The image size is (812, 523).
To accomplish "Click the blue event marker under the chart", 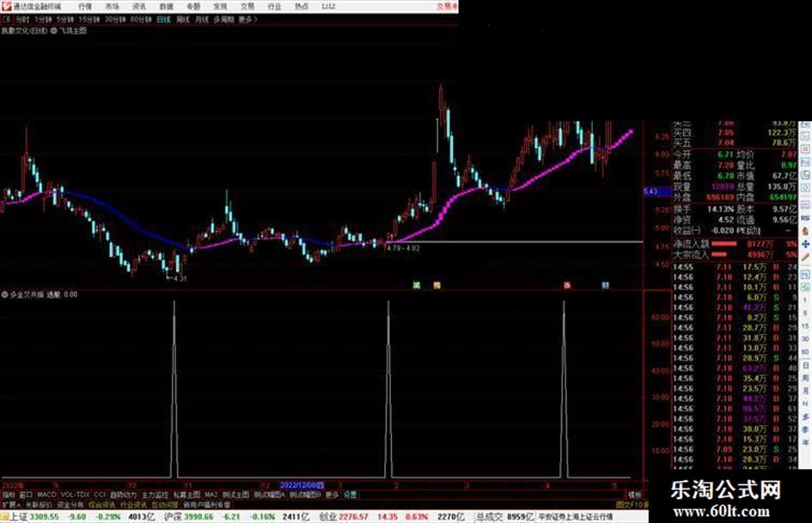I will 606,285.
